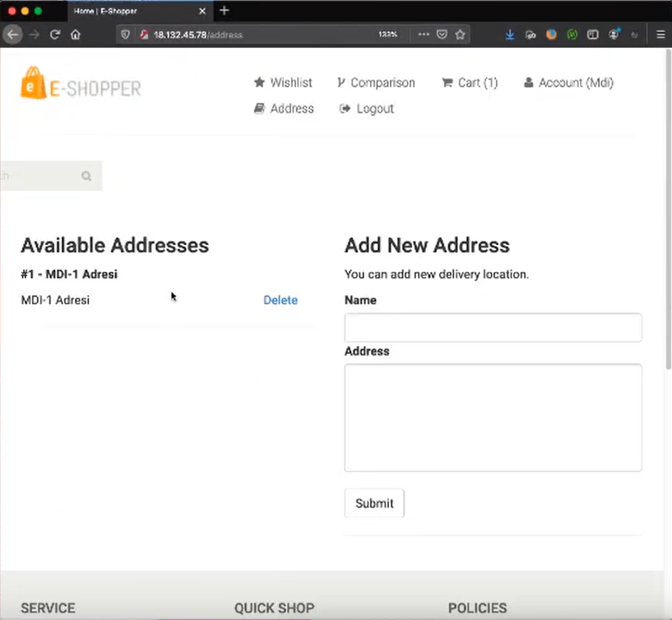Bookmark this page with the star icon

460,35
